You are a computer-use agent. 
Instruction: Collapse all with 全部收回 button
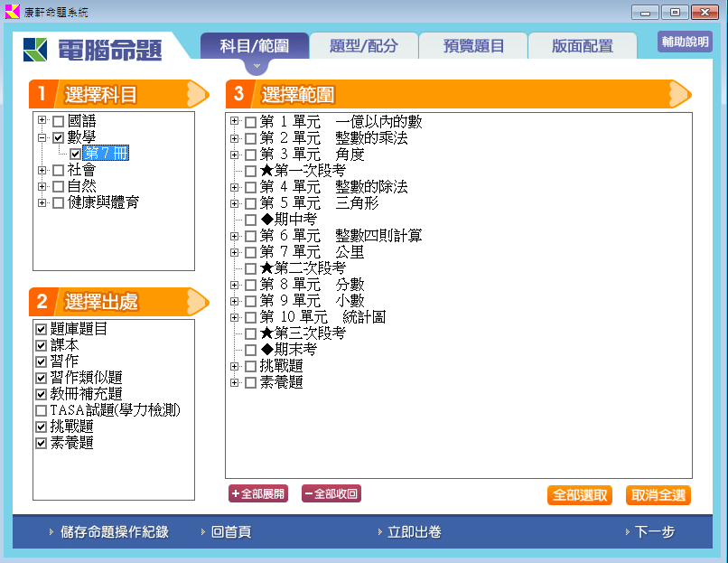(x=331, y=493)
